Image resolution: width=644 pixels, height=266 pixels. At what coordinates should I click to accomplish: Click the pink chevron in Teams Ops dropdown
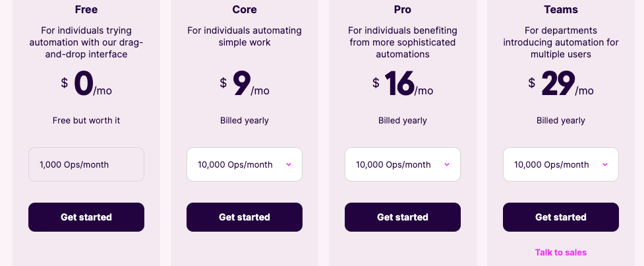click(x=604, y=164)
